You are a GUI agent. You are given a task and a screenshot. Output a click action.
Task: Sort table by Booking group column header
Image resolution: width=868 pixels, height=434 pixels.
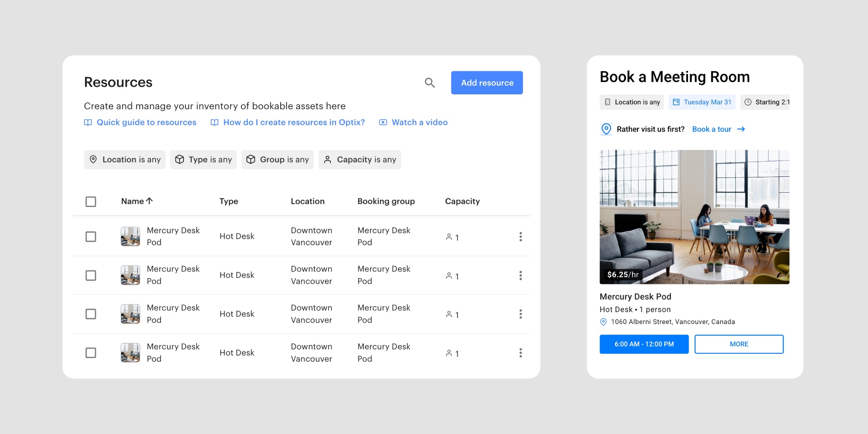[x=386, y=201]
